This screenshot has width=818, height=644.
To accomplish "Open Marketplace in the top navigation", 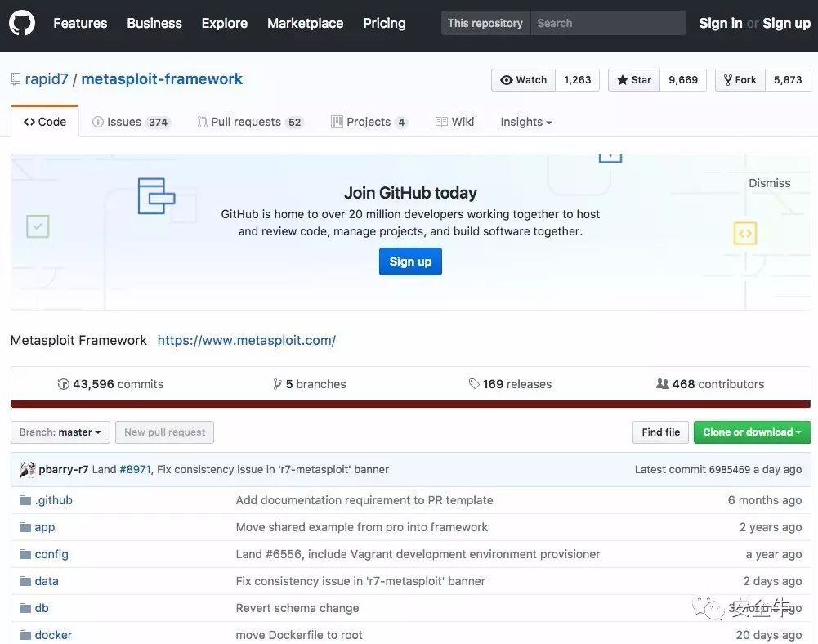I will pos(305,23).
